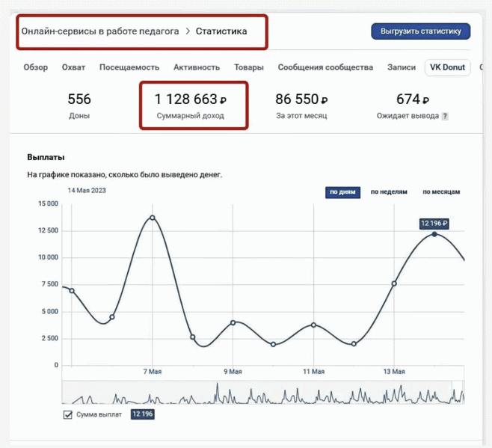
Task: Open the Сообщения сообщества tab
Action: coord(325,67)
